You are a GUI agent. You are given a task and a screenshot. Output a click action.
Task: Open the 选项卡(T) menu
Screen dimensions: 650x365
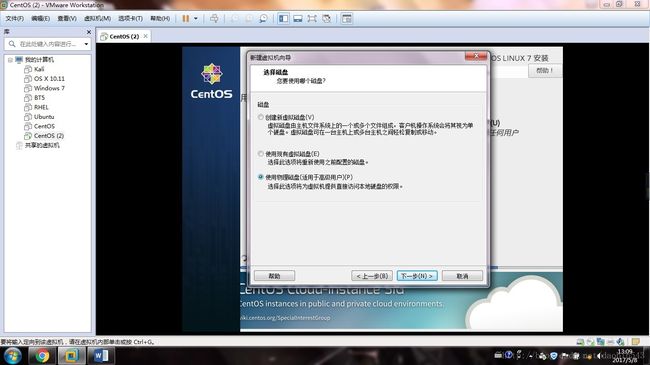(130, 19)
